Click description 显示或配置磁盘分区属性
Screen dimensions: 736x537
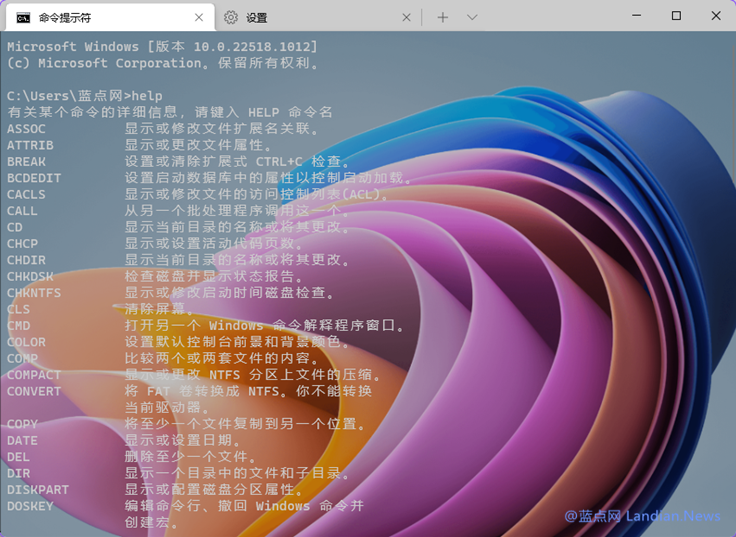click(213, 490)
